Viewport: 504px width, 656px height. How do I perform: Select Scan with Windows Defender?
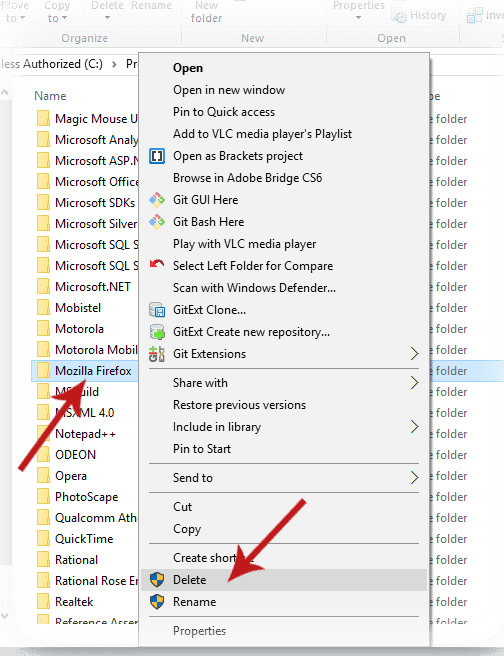(x=254, y=288)
